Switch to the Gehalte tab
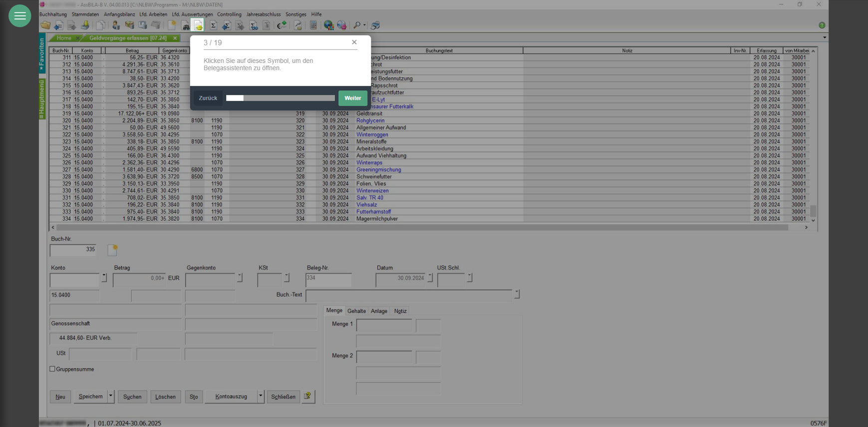Image resolution: width=868 pixels, height=427 pixels. pyautogui.click(x=356, y=311)
